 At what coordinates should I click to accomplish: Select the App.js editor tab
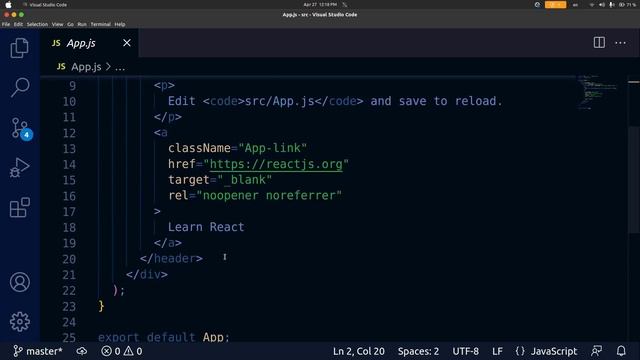[x=89, y=43]
